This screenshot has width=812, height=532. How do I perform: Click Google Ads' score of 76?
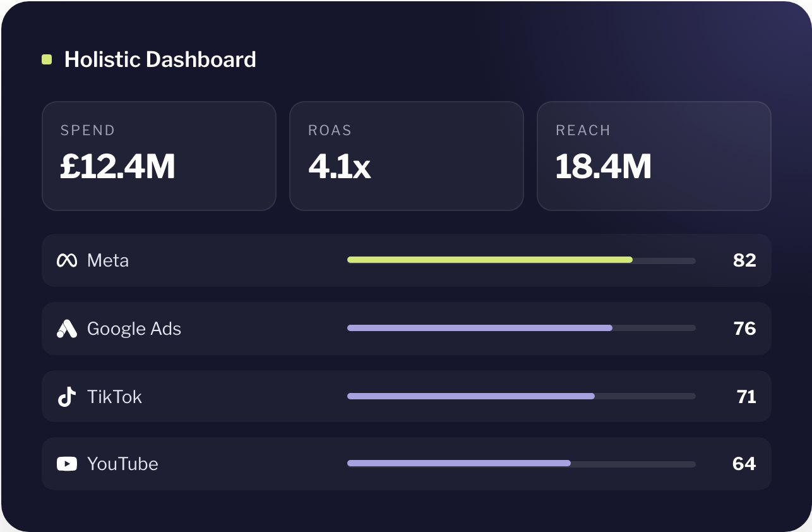coord(744,329)
